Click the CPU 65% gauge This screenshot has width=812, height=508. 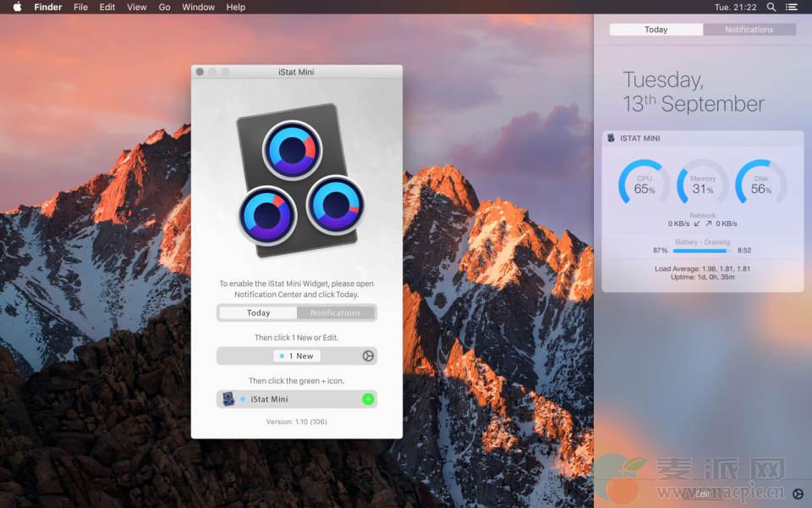click(645, 184)
